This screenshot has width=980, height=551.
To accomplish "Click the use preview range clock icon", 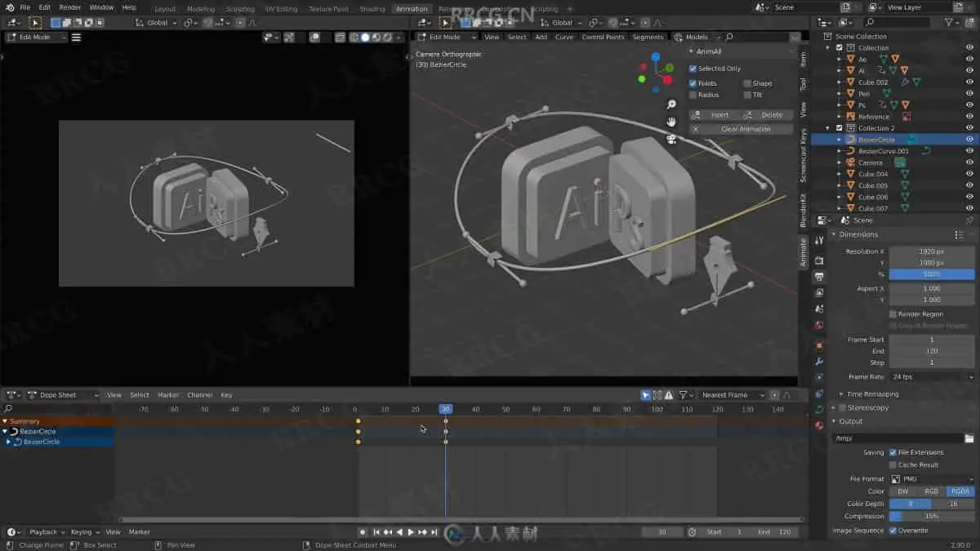I will click(x=693, y=532).
